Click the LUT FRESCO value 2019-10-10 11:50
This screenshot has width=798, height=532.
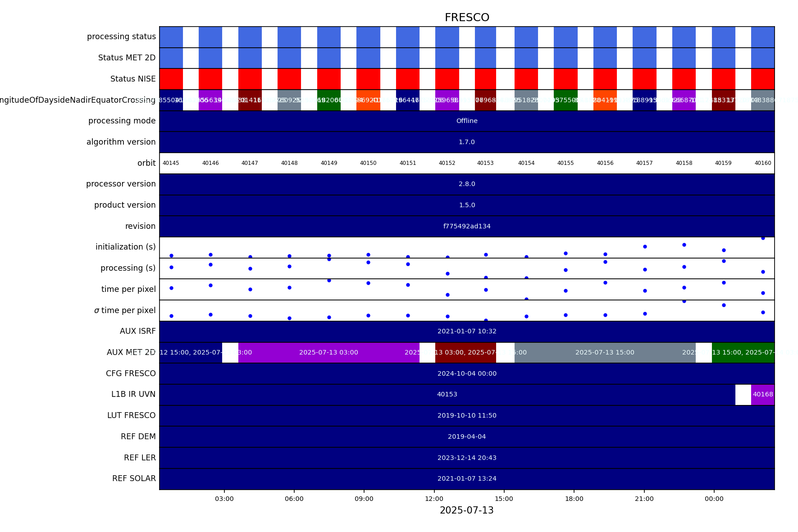click(467, 415)
